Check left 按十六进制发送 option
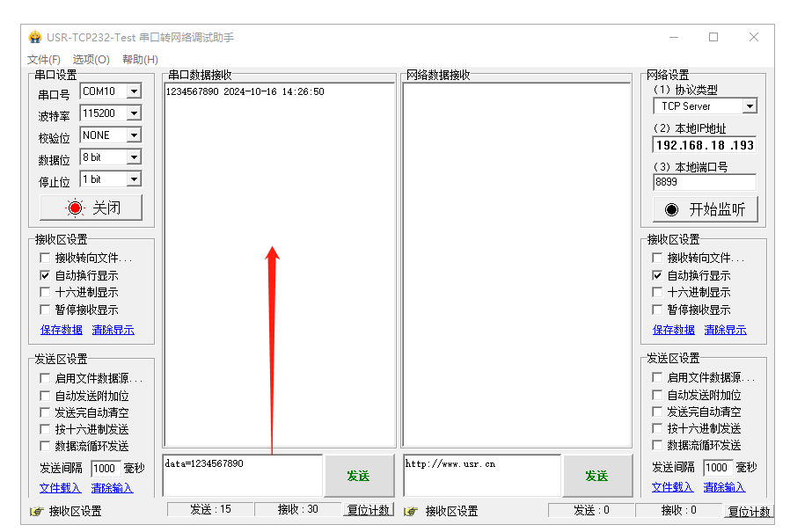Image resolution: width=790 pixels, height=532 pixels. [45, 429]
